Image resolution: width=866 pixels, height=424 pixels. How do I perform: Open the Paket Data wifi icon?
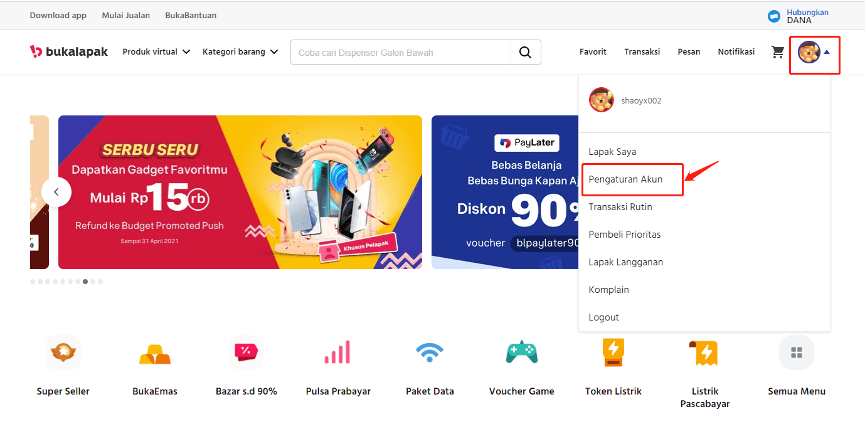430,352
